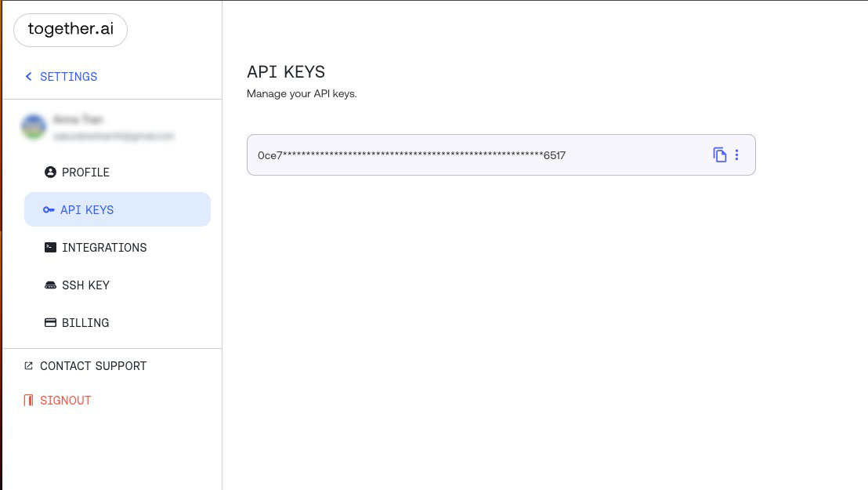
Task: Select the INTEGRATIONS sidebar entry
Action: click(x=104, y=247)
